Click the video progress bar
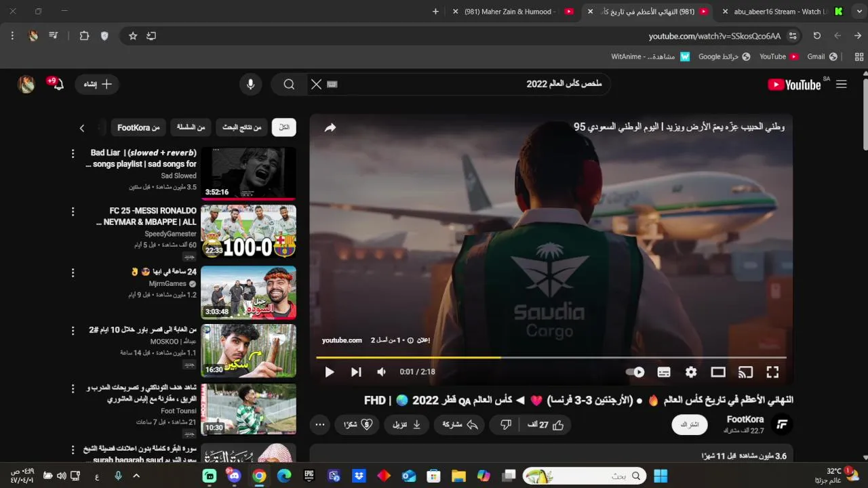868x488 pixels. (x=551, y=357)
